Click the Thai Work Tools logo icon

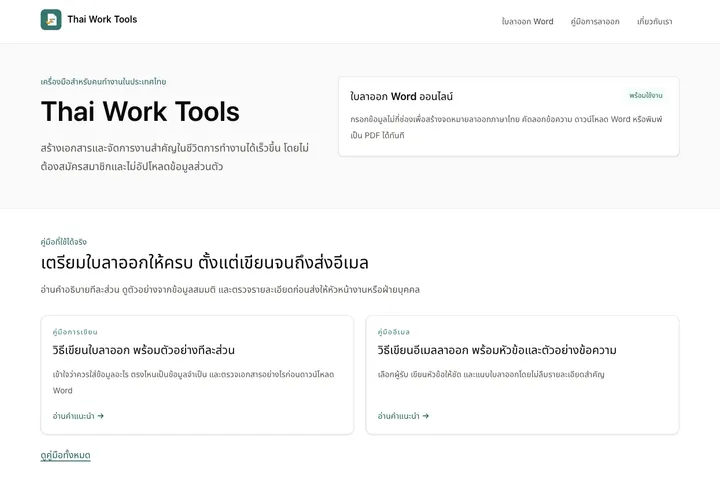pos(51,20)
